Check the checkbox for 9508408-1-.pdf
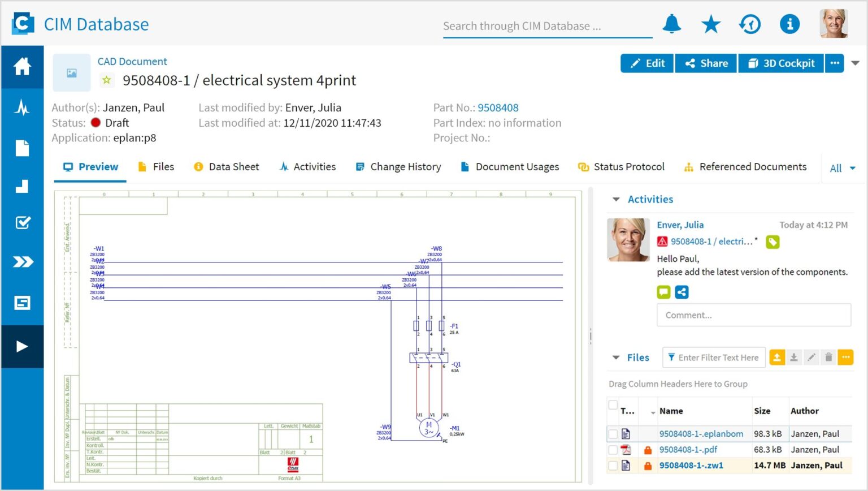 tap(614, 449)
